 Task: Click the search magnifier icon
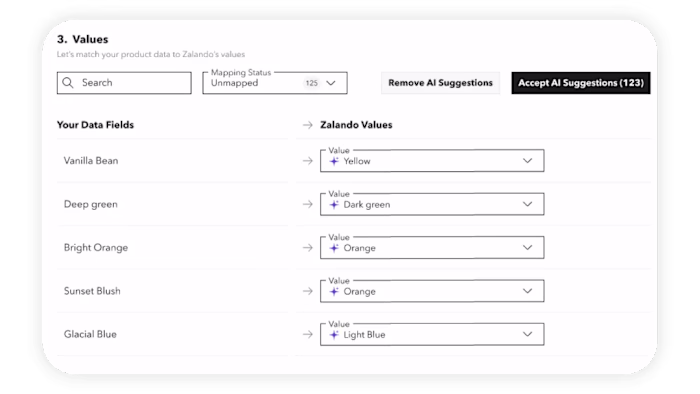point(68,83)
